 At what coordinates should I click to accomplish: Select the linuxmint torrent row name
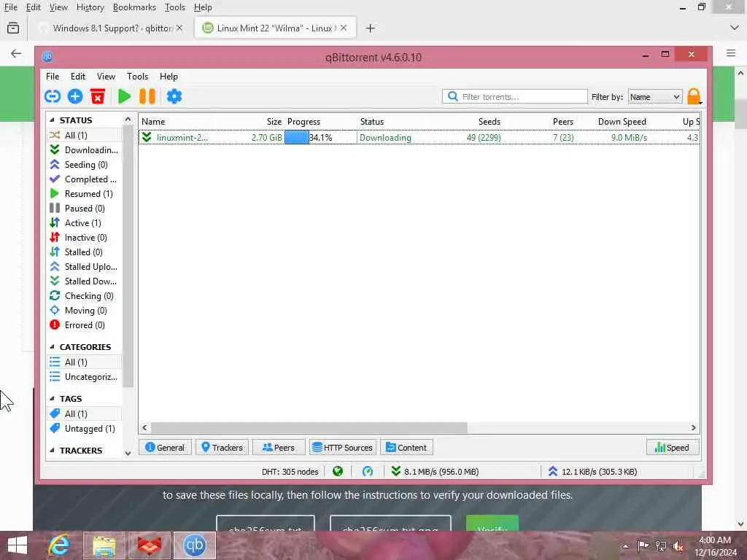pos(182,138)
